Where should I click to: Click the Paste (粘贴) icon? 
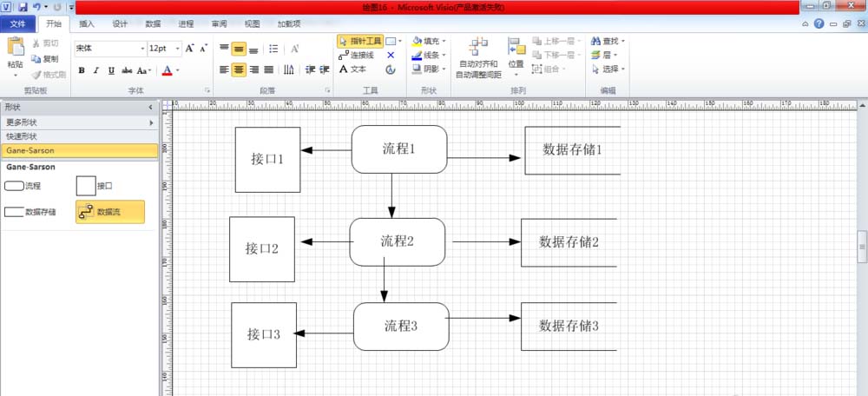pos(15,52)
